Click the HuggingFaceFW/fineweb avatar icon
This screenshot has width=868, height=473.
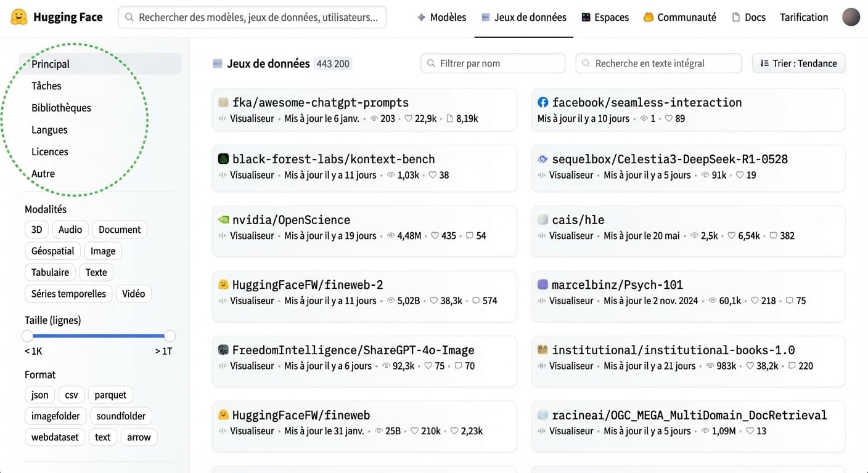point(224,415)
